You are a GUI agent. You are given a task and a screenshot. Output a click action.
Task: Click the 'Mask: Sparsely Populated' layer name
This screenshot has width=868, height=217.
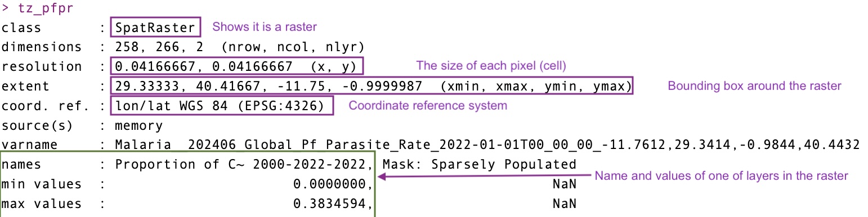coord(479,165)
